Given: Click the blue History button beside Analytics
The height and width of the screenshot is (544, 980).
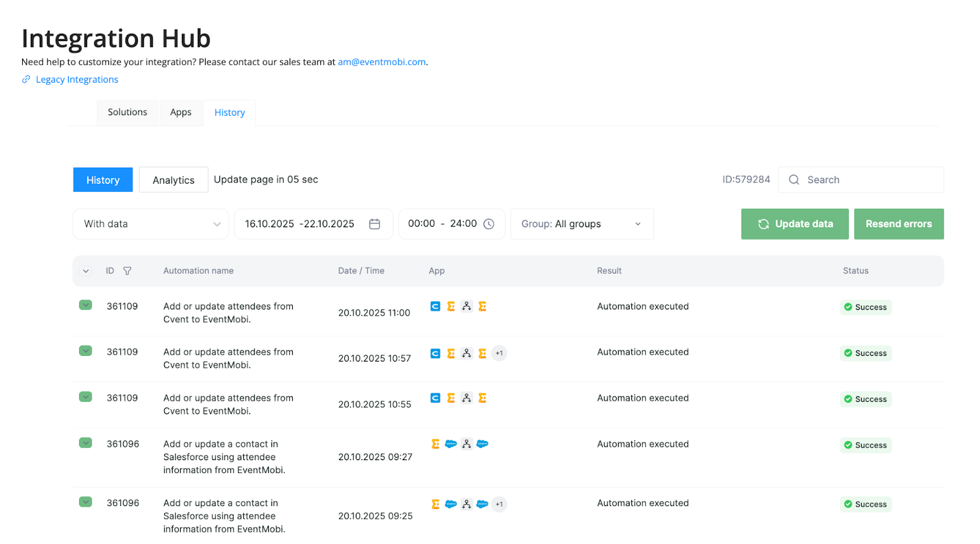Looking at the screenshot, I should [x=103, y=180].
